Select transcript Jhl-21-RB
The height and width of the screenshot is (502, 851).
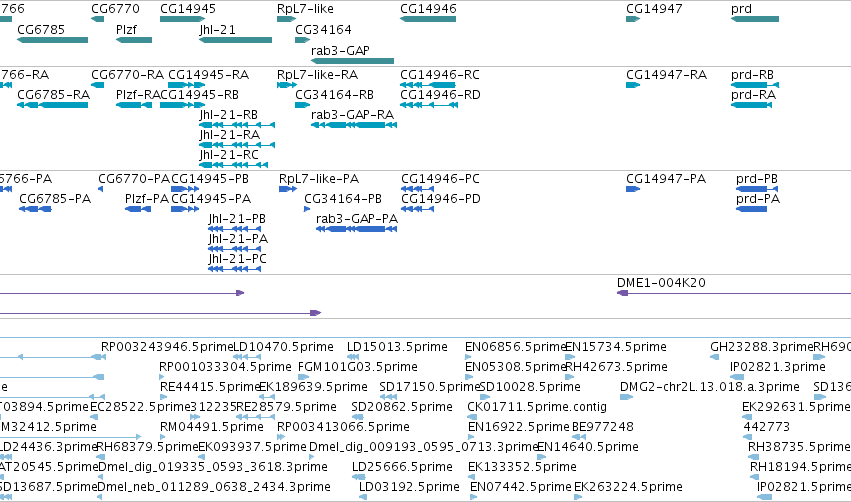click(228, 115)
